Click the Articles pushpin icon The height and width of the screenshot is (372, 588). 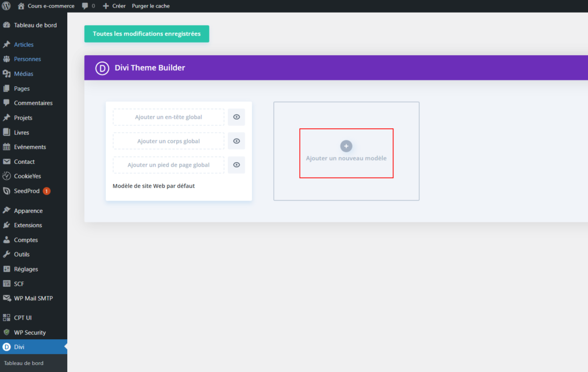pyautogui.click(x=6, y=44)
